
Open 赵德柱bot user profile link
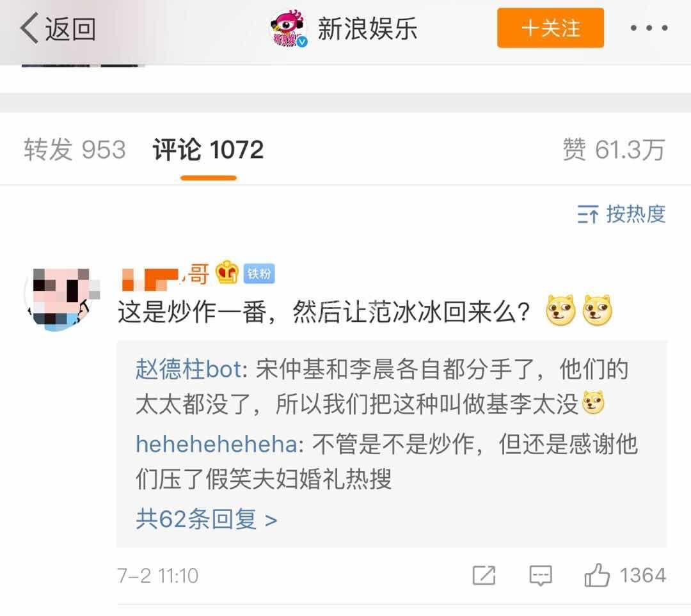(189, 369)
